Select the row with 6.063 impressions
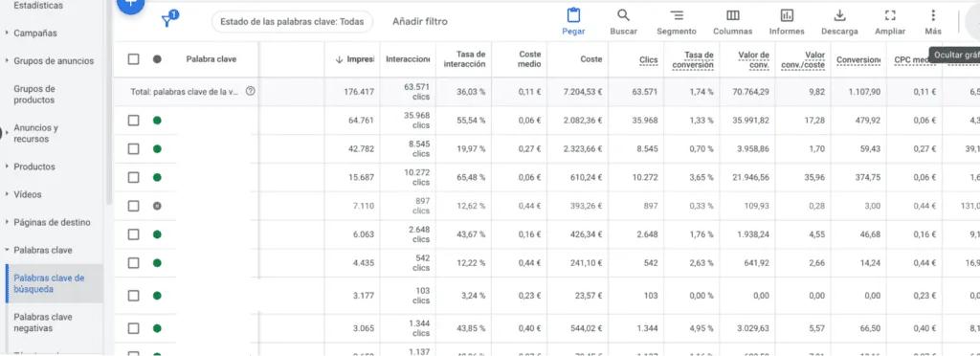980x356 pixels. (x=133, y=234)
